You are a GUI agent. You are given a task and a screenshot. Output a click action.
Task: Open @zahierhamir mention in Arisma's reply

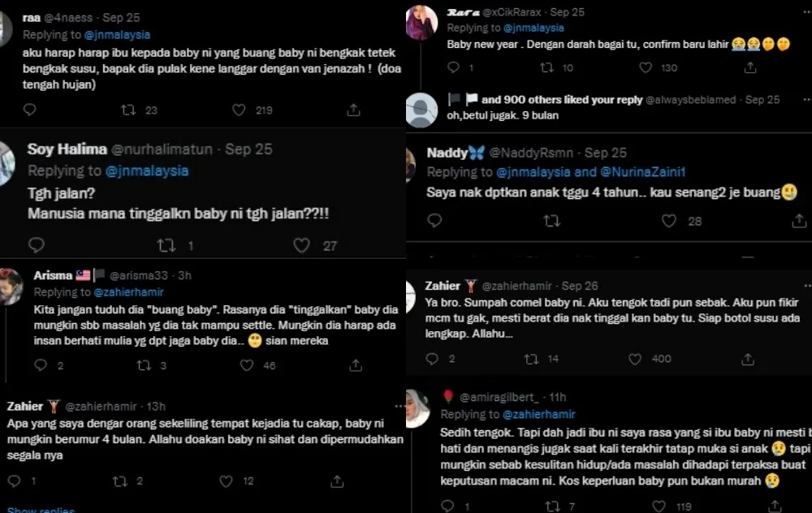tap(128, 292)
